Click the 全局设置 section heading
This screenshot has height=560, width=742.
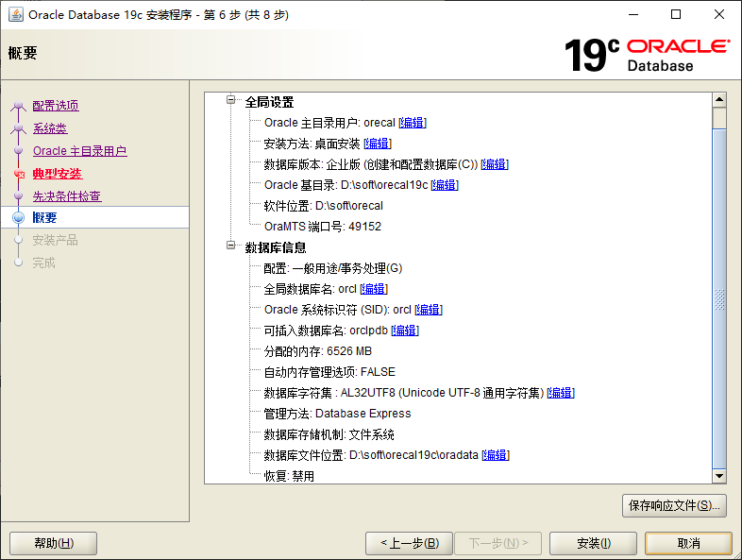tap(269, 102)
